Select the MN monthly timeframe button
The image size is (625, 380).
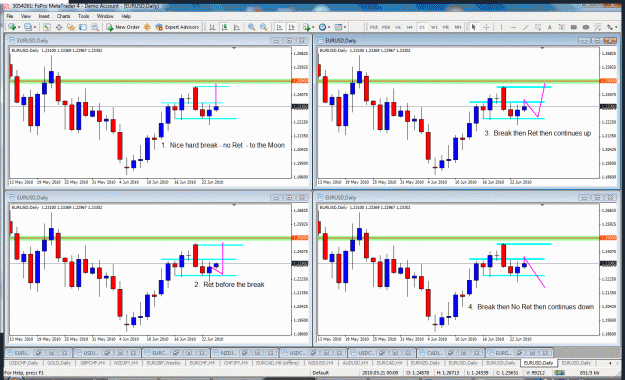(458, 27)
